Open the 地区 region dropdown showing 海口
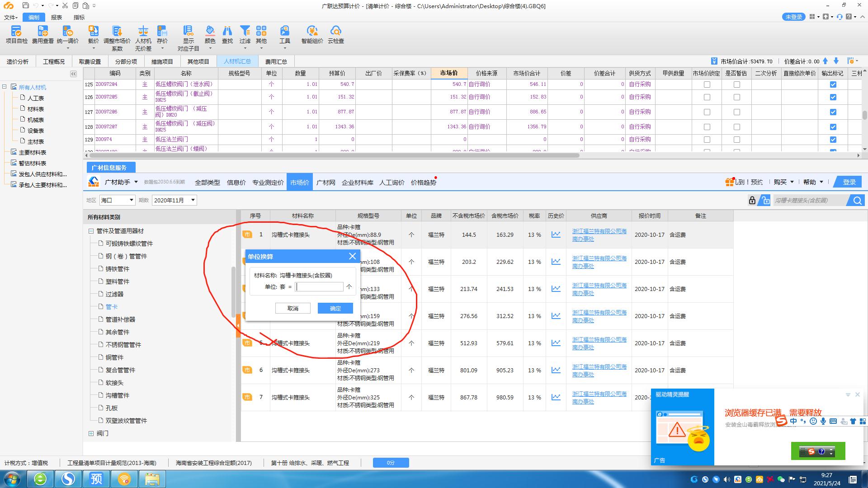The width and height of the screenshot is (868, 488). 117,200
